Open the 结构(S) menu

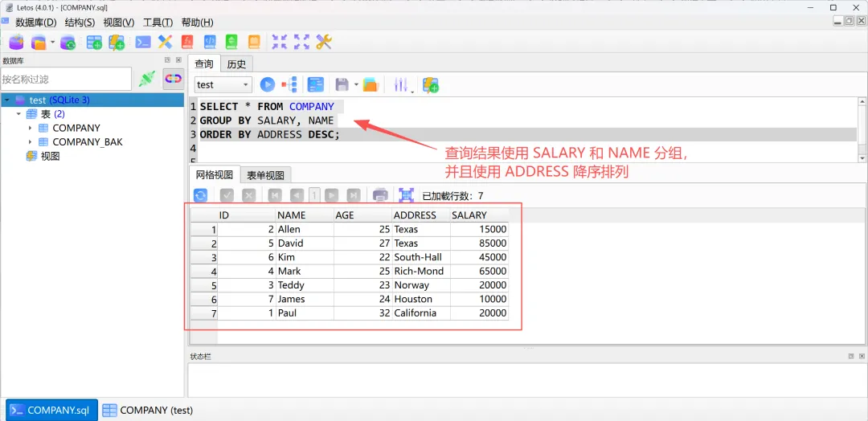pyautogui.click(x=80, y=22)
